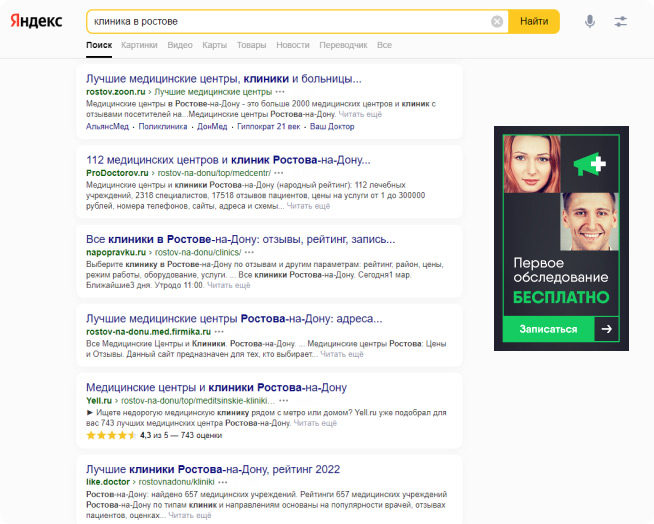Open three-dot menu of Yell.ru result

[284, 401]
